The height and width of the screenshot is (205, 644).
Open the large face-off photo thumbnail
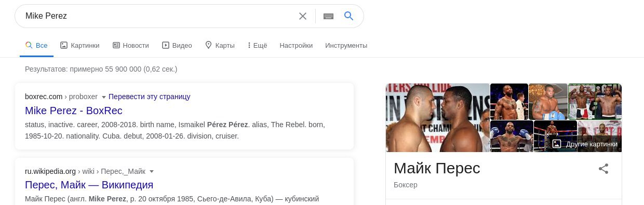[x=438, y=118]
